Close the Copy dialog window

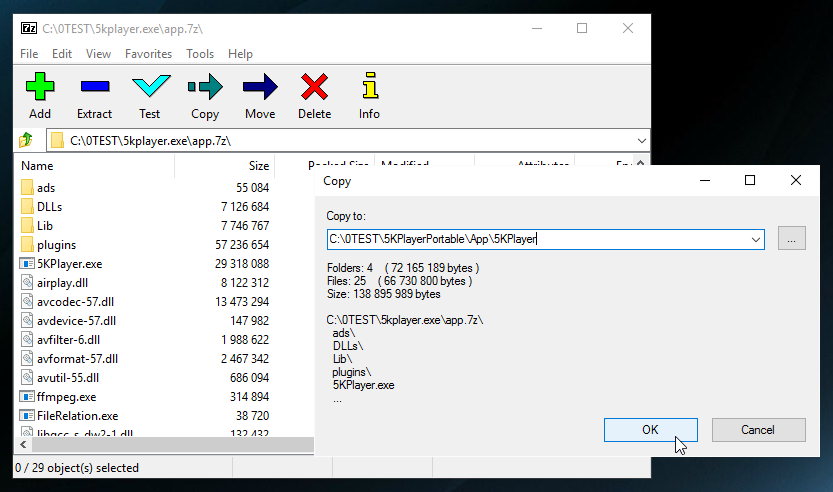tap(795, 181)
